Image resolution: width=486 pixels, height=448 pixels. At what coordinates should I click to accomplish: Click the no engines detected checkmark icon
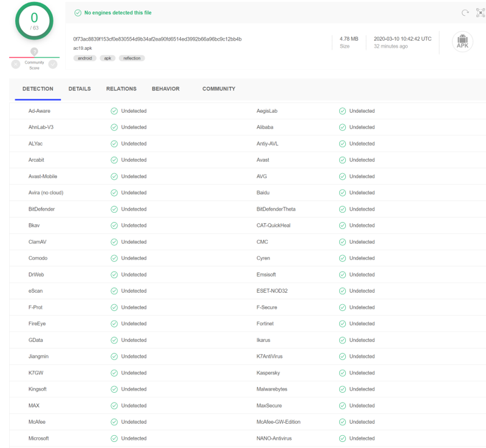click(78, 13)
